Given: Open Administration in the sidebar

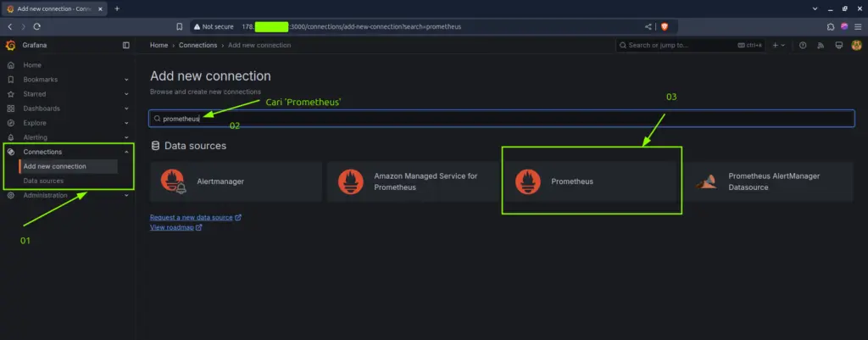Looking at the screenshot, I should [x=46, y=195].
